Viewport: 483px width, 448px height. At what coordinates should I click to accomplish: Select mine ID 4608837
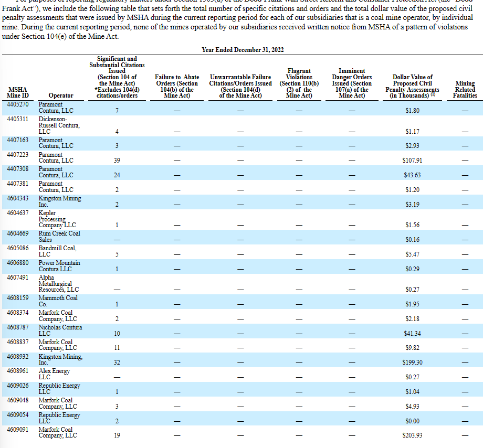[17, 342]
